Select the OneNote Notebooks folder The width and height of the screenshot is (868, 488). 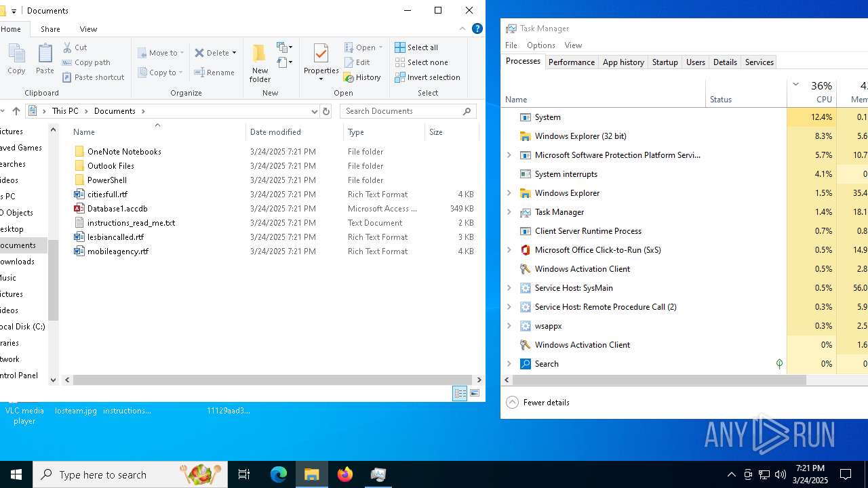[124, 152]
